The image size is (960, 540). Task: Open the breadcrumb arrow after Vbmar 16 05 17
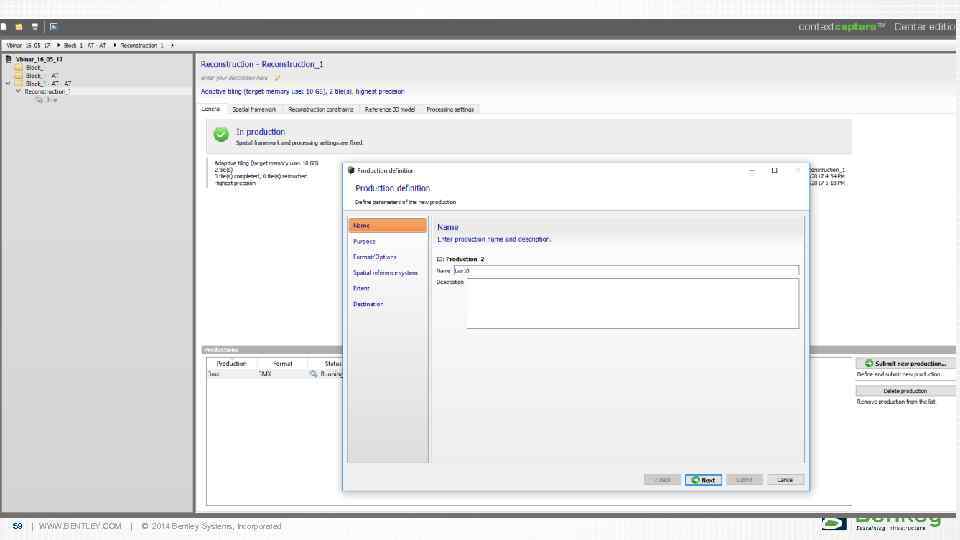point(58,45)
